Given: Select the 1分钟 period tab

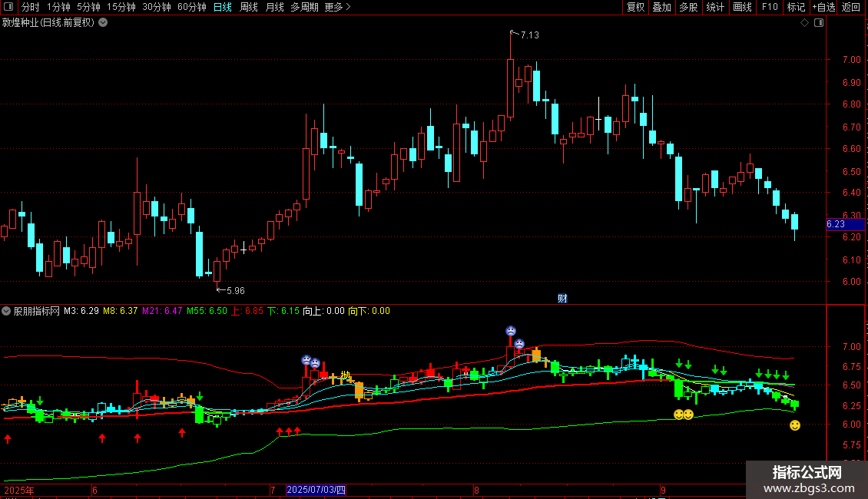Looking at the screenshot, I should [x=58, y=7].
